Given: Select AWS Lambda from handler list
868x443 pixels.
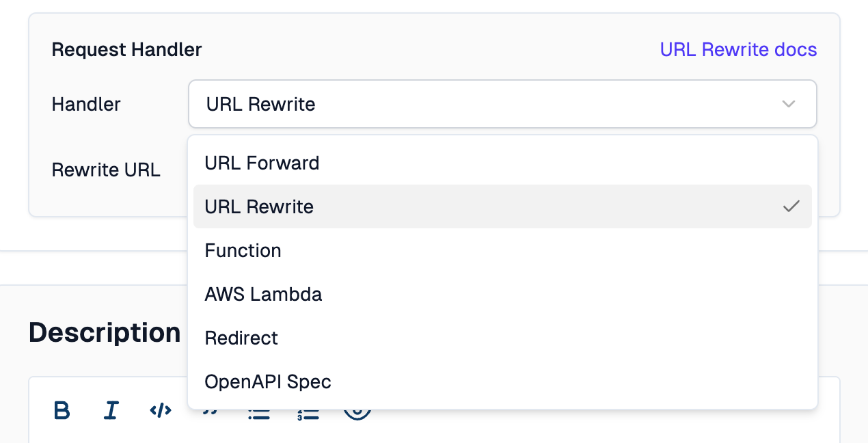Looking at the screenshot, I should (x=263, y=294).
